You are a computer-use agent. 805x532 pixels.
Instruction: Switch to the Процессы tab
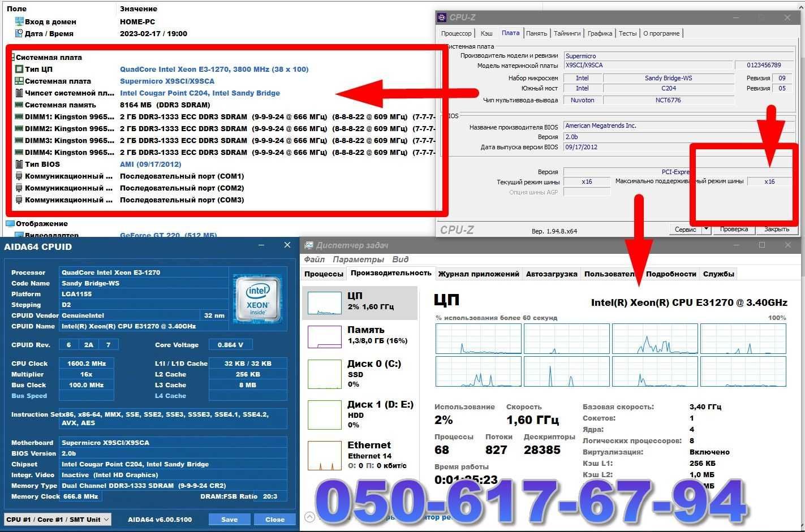[x=324, y=274]
